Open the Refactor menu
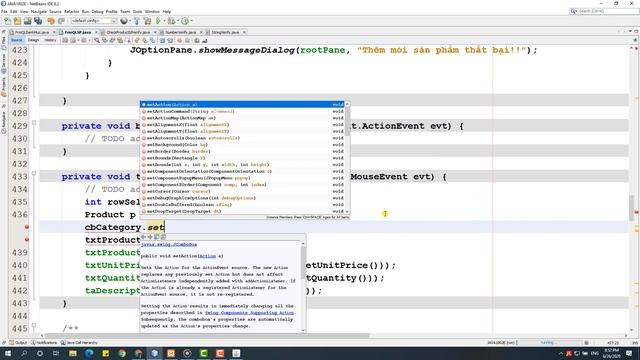 [x=71, y=11]
